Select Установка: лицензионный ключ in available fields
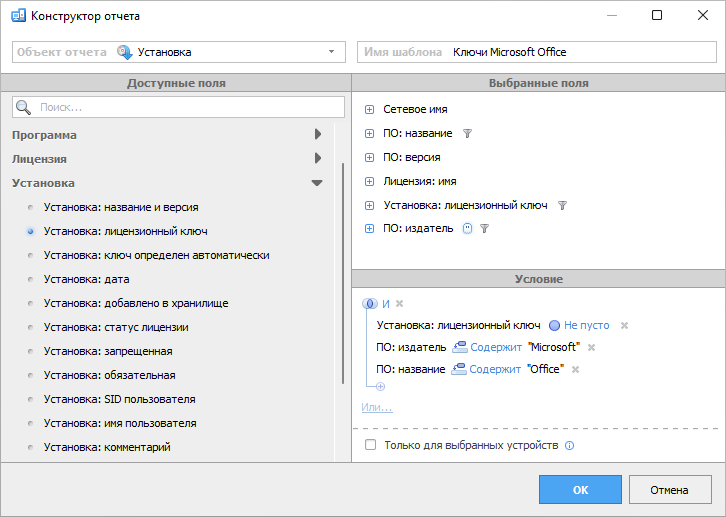 125,231
